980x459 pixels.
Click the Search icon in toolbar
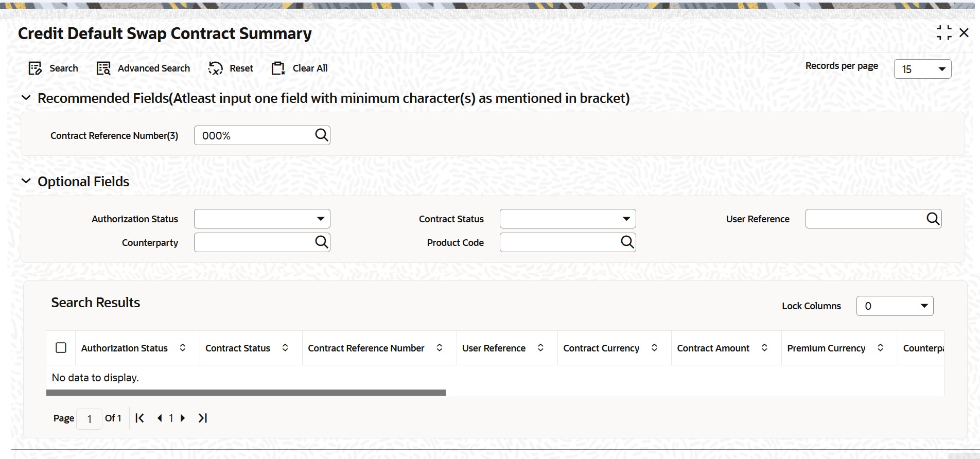tap(35, 68)
